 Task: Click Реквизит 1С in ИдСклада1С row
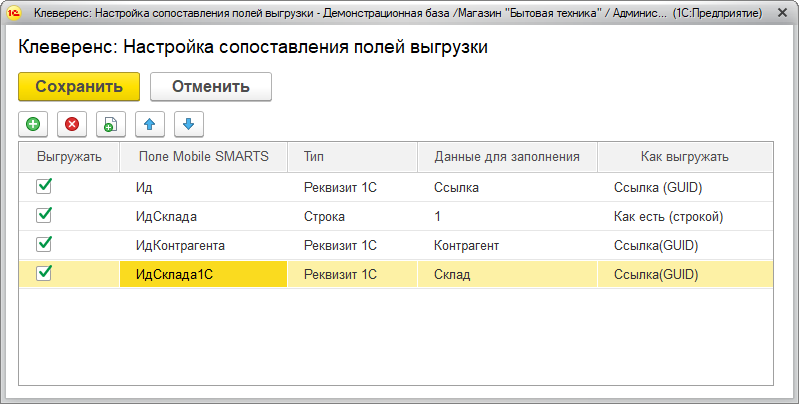point(352,275)
